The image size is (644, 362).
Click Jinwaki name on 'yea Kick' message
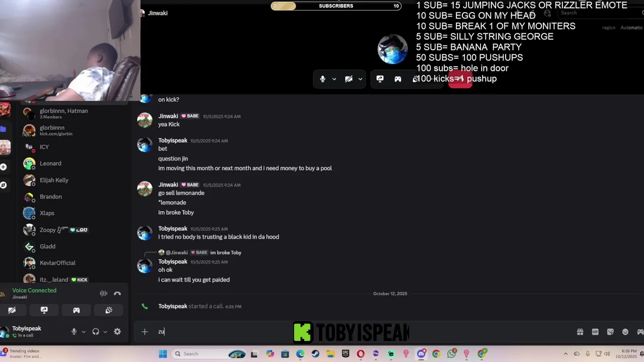coord(168,116)
